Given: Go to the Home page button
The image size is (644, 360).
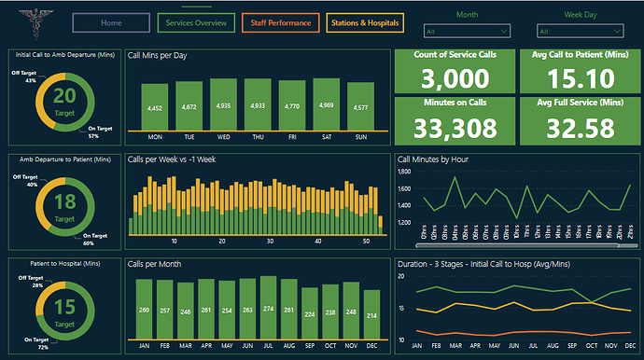Looking at the screenshot, I should (111, 23).
